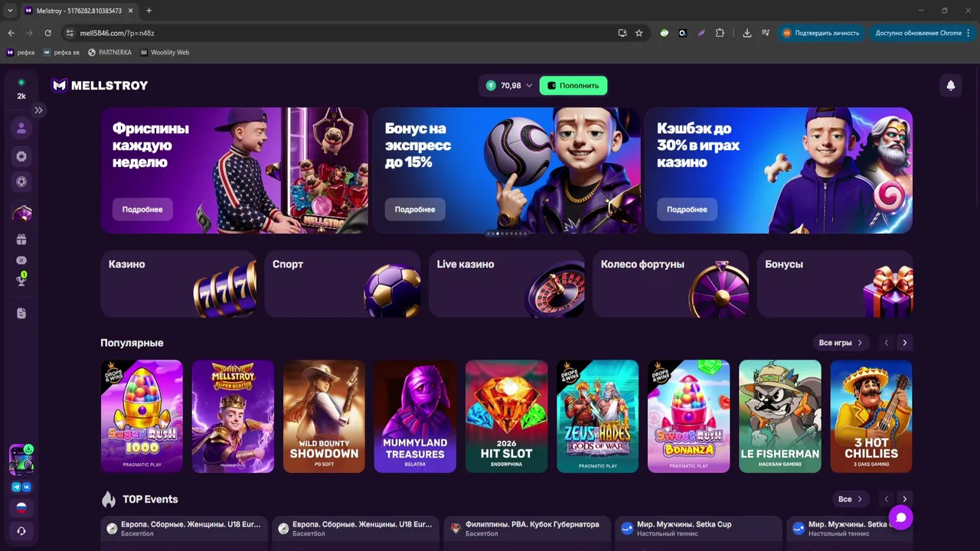Reload the page
The image size is (980, 551).
[47, 33]
